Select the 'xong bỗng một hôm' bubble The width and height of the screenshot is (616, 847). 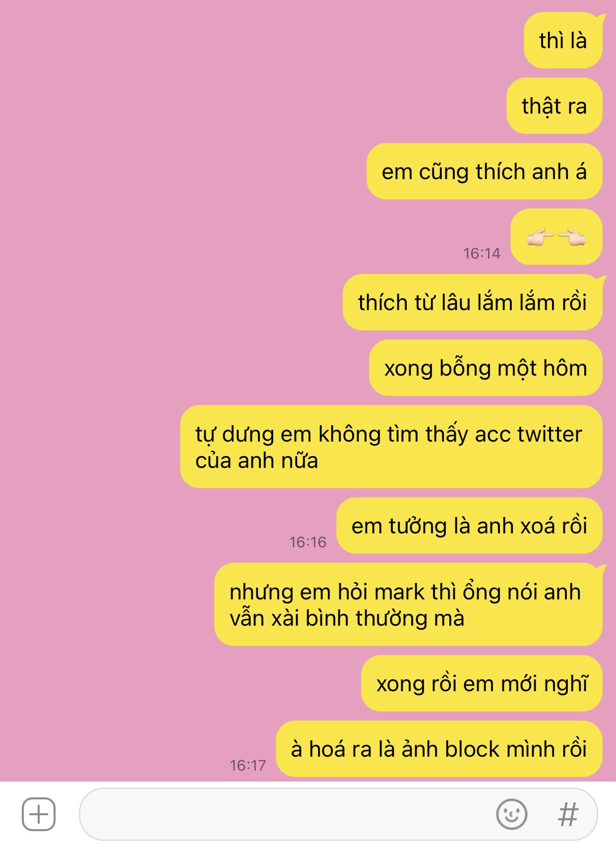[x=486, y=368]
